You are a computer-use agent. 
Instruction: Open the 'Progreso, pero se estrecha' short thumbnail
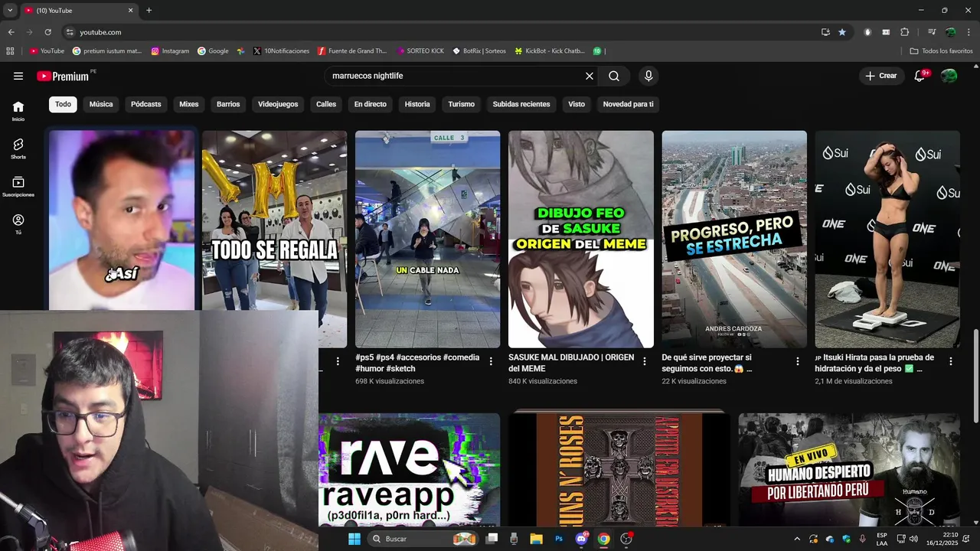(x=734, y=239)
